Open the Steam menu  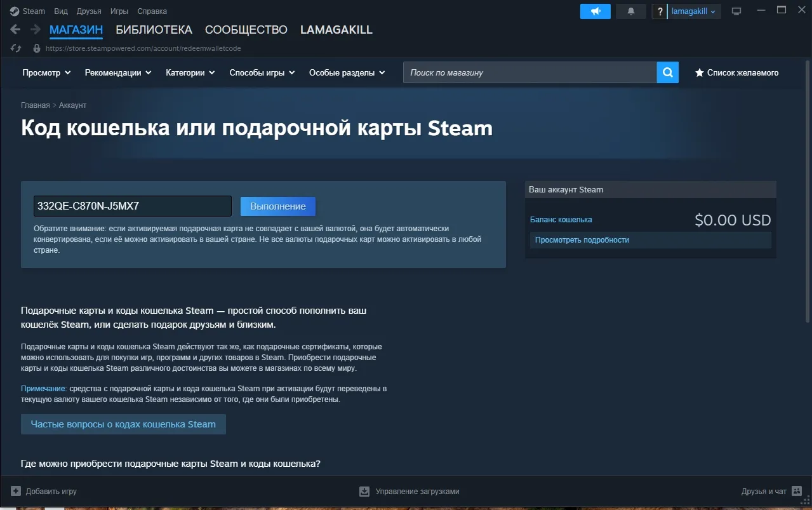[x=34, y=11]
